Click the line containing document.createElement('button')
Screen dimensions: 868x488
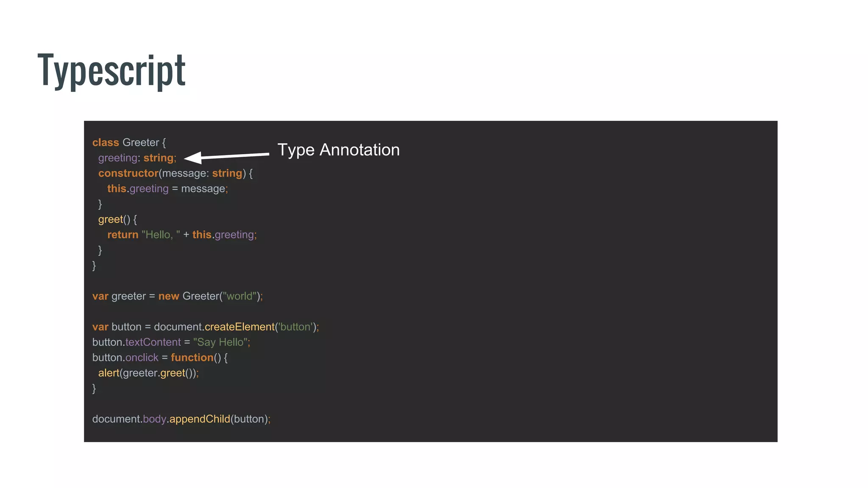(206, 327)
